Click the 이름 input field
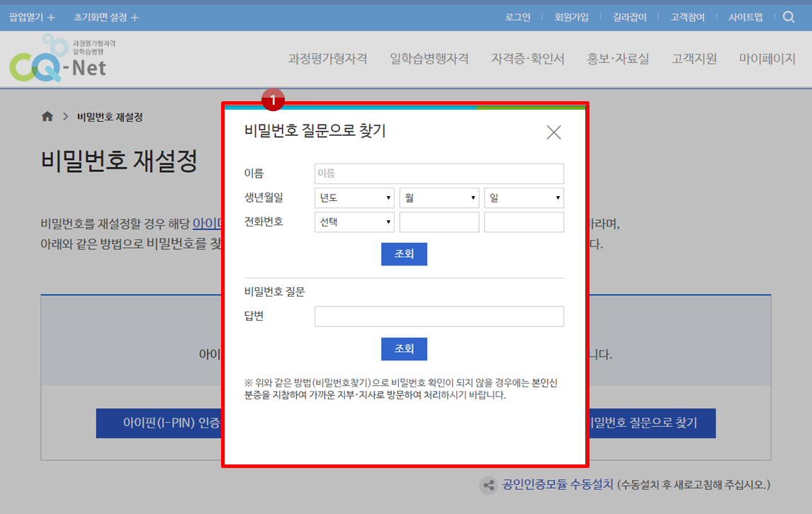This screenshot has height=514, width=812. pos(439,173)
